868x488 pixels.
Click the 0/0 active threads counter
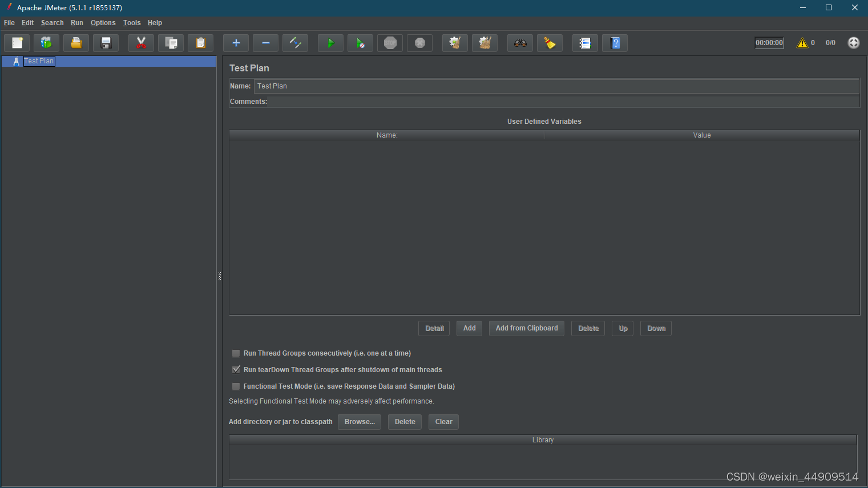coord(830,43)
